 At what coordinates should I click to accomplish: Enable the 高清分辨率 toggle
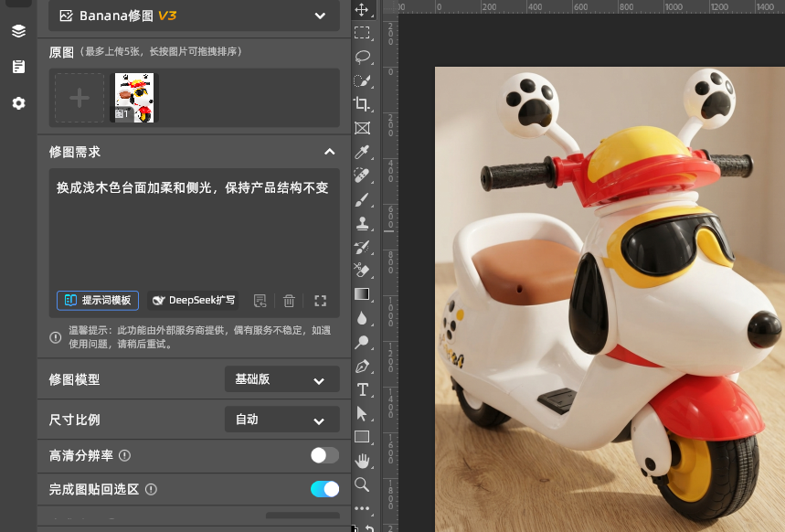[324, 455]
